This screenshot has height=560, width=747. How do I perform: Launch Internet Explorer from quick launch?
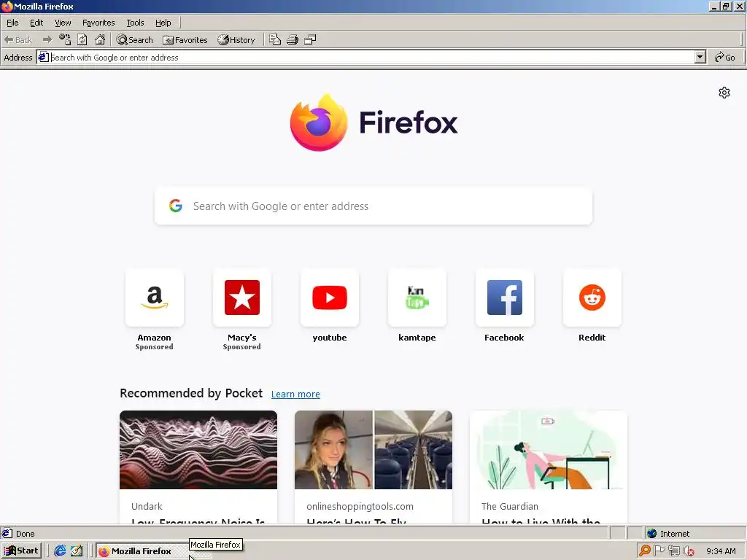(x=60, y=551)
